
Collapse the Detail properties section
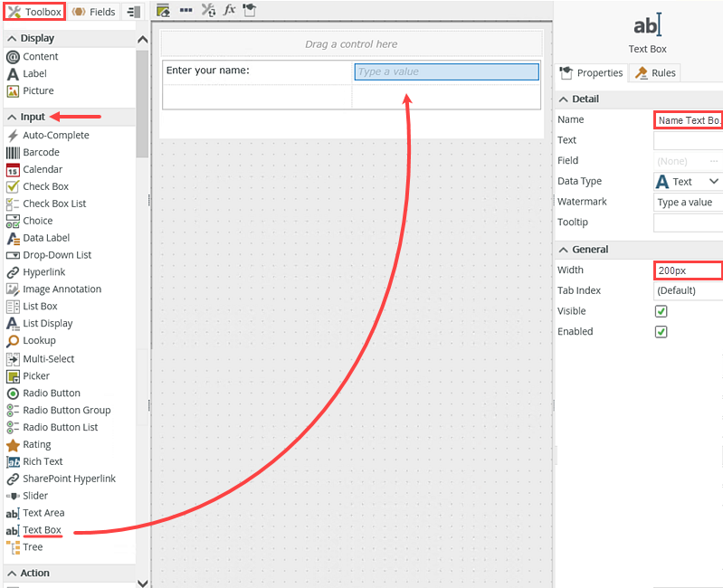point(563,100)
